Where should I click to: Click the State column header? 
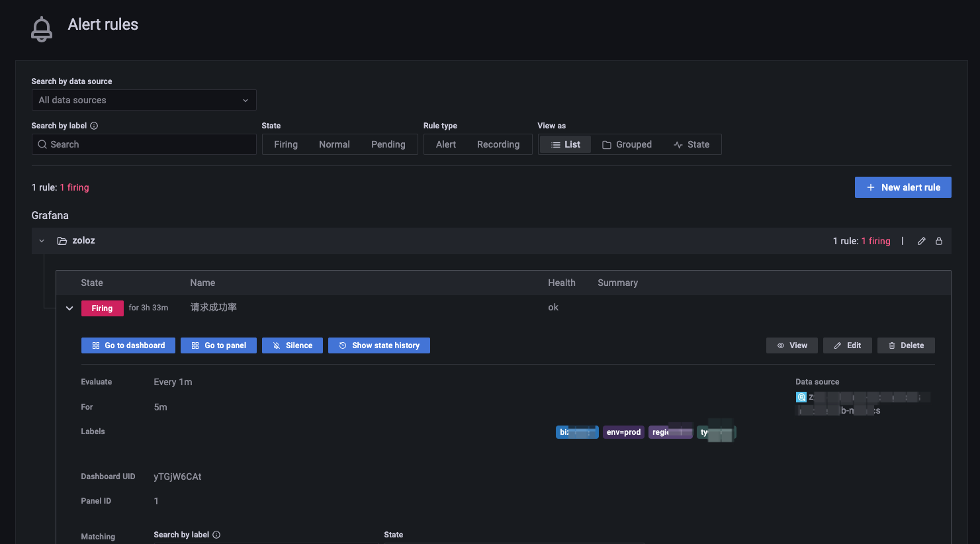[x=92, y=283]
